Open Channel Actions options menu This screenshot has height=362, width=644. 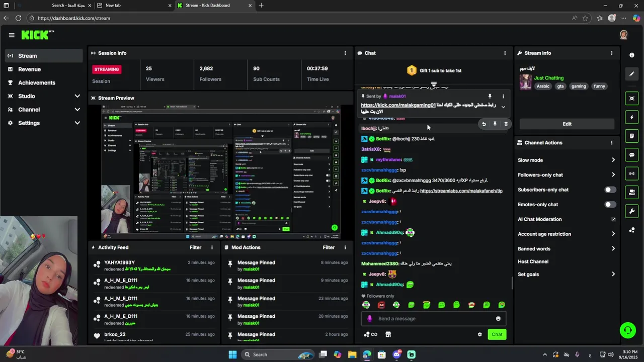point(612,143)
